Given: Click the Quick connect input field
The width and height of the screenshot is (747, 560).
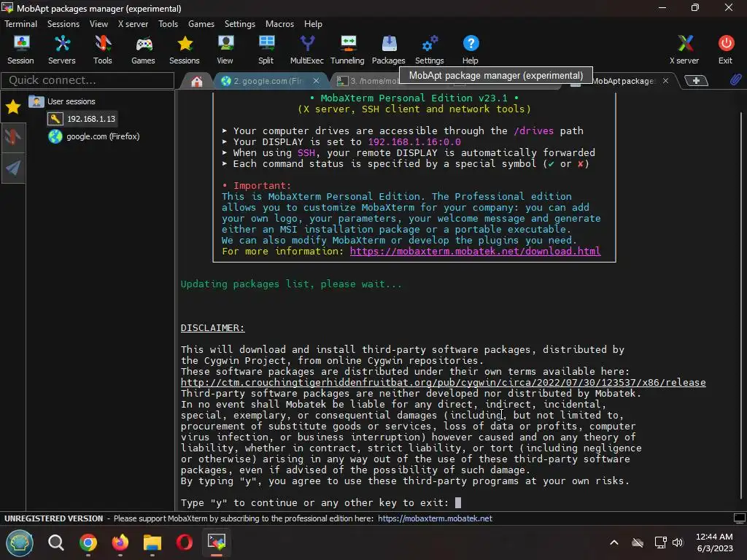Looking at the screenshot, I should point(88,80).
